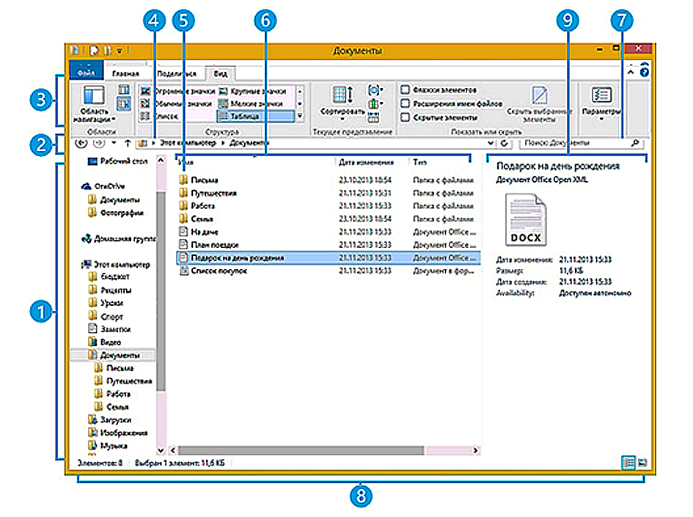Select Домашняя группа in navigation pane
693x517 pixels.
(118, 239)
